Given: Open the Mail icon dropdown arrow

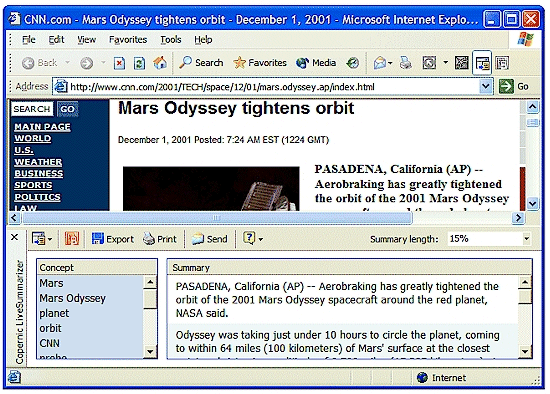Looking at the screenshot, I should tap(390, 64).
